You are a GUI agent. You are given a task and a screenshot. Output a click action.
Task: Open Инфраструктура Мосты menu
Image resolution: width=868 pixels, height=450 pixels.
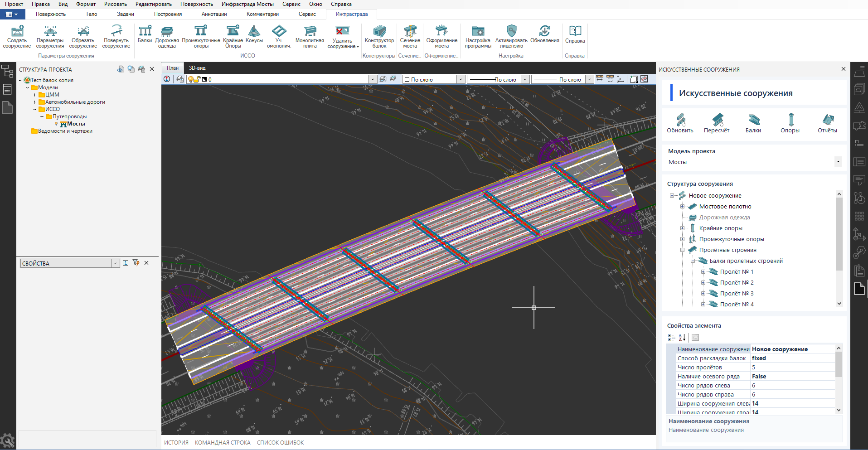point(247,4)
